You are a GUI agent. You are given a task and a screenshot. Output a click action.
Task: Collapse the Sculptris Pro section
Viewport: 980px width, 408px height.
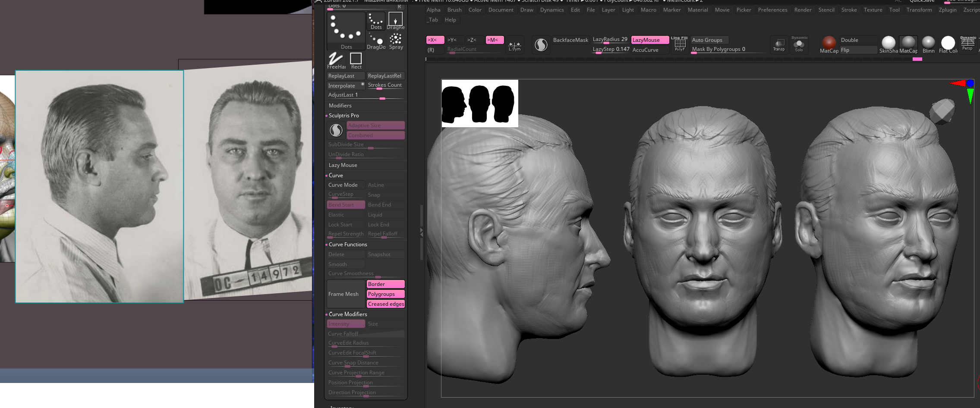pos(343,116)
